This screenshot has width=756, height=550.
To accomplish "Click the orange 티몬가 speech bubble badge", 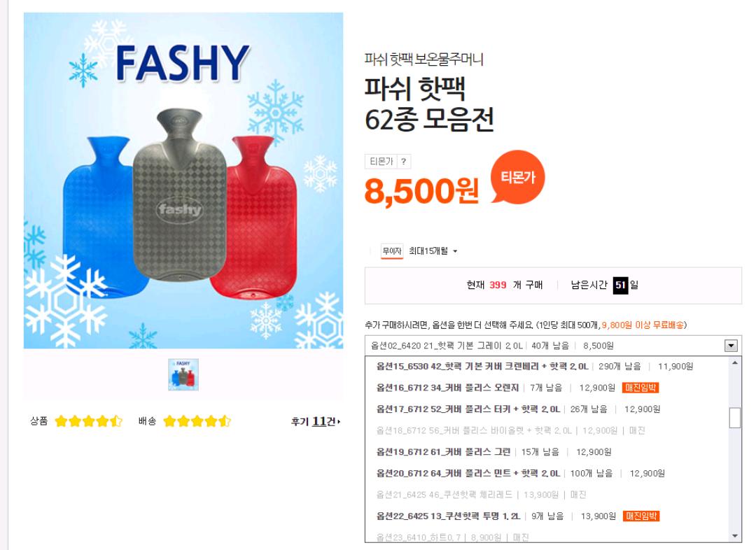I will [x=517, y=178].
